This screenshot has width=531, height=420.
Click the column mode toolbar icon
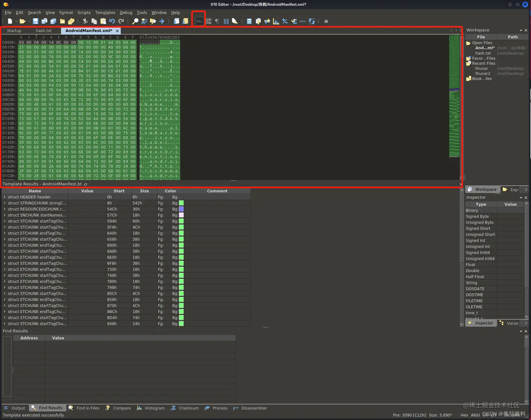[226, 21]
